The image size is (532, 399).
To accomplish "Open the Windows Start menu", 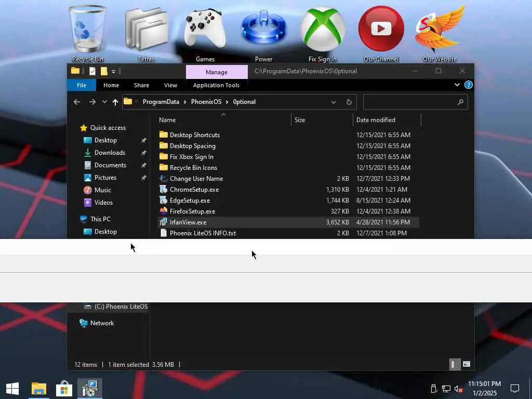I will 12,389.
